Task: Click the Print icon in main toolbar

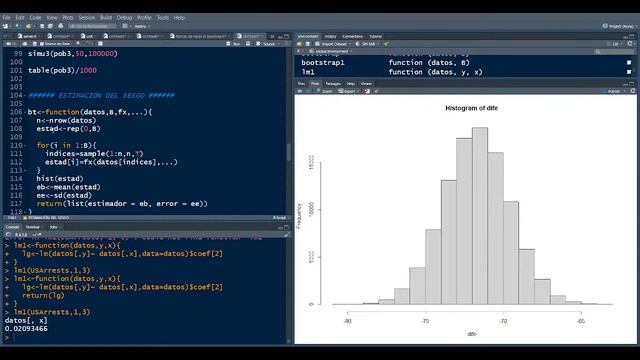Action: pos(60,26)
